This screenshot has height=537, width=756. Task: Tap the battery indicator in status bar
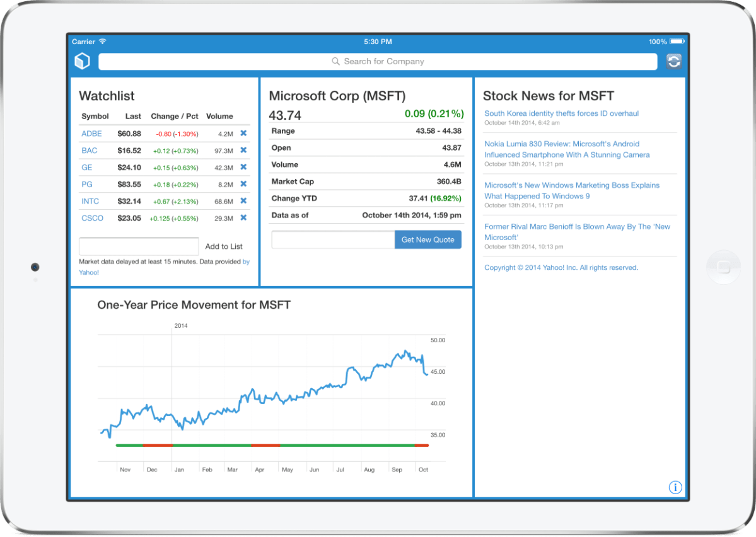point(677,42)
